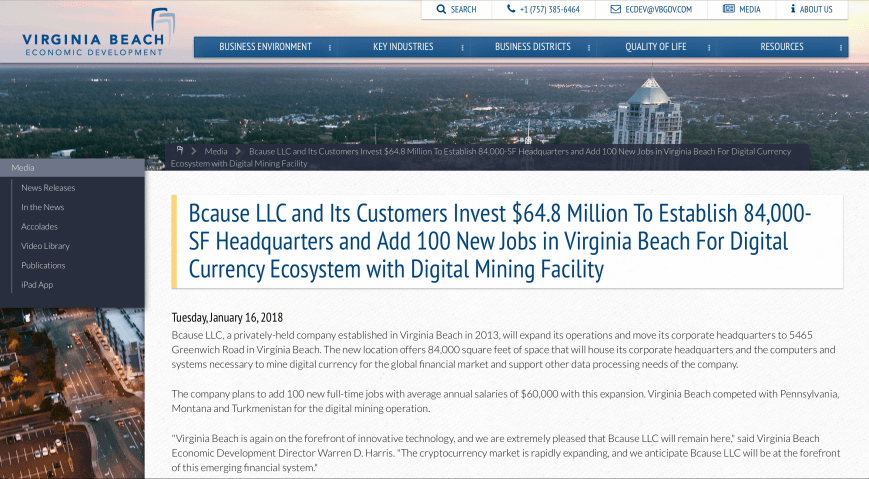Select Publications in the Media sidebar
The width and height of the screenshot is (869, 479).
pyautogui.click(x=43, y=265)
